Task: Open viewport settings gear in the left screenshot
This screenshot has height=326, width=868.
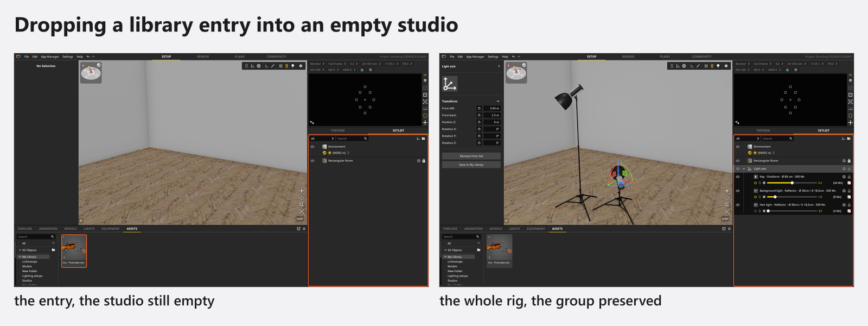Action: coord(301,66)
